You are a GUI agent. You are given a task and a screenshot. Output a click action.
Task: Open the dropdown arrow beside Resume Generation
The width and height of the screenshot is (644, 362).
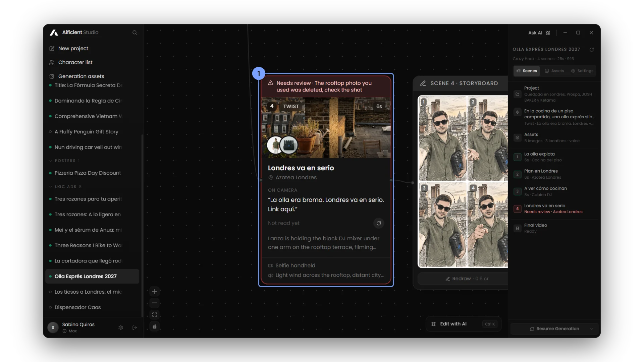592,329
